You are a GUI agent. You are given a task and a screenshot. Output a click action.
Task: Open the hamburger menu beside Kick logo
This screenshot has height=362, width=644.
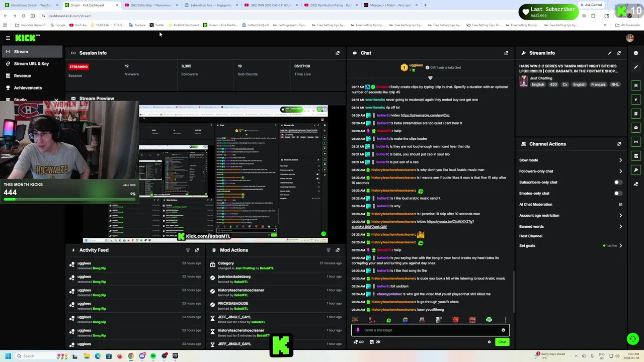8,38
